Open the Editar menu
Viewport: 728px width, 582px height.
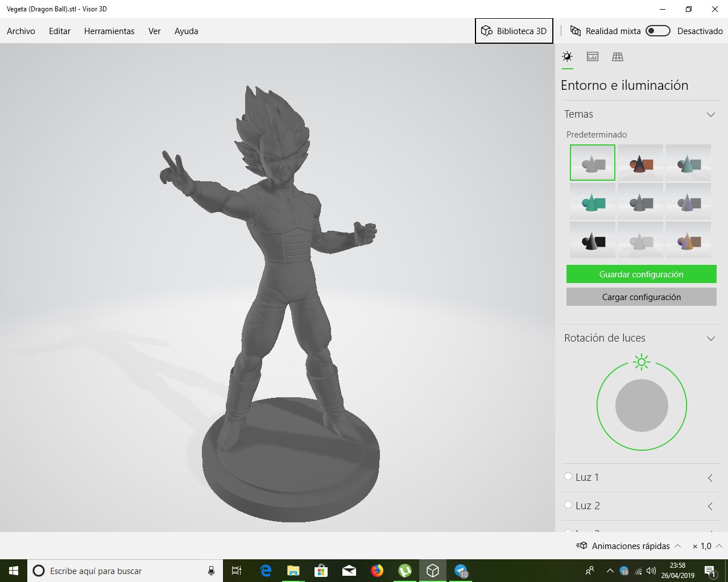tap(60, 31)
